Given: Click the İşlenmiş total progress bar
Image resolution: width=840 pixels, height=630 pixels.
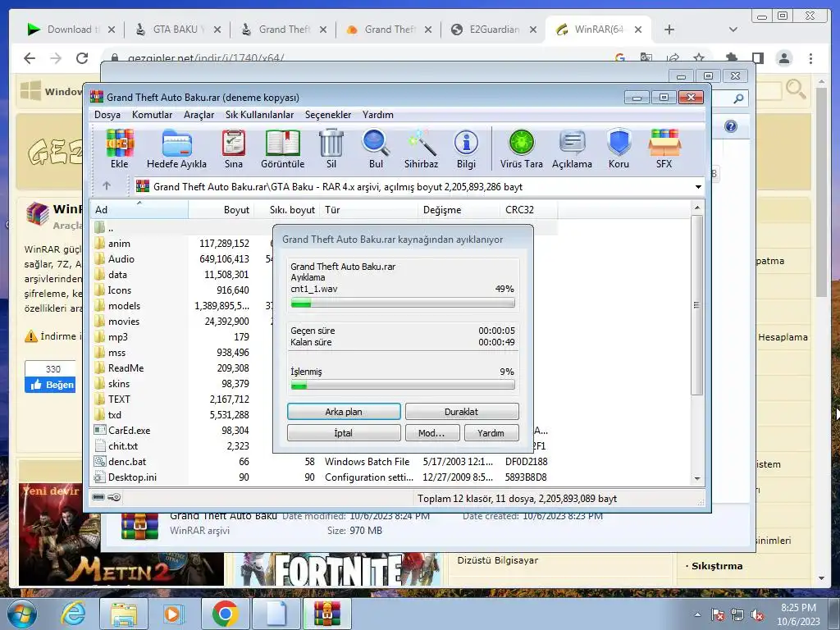Looking at the screenshot, I should [402, 385].
